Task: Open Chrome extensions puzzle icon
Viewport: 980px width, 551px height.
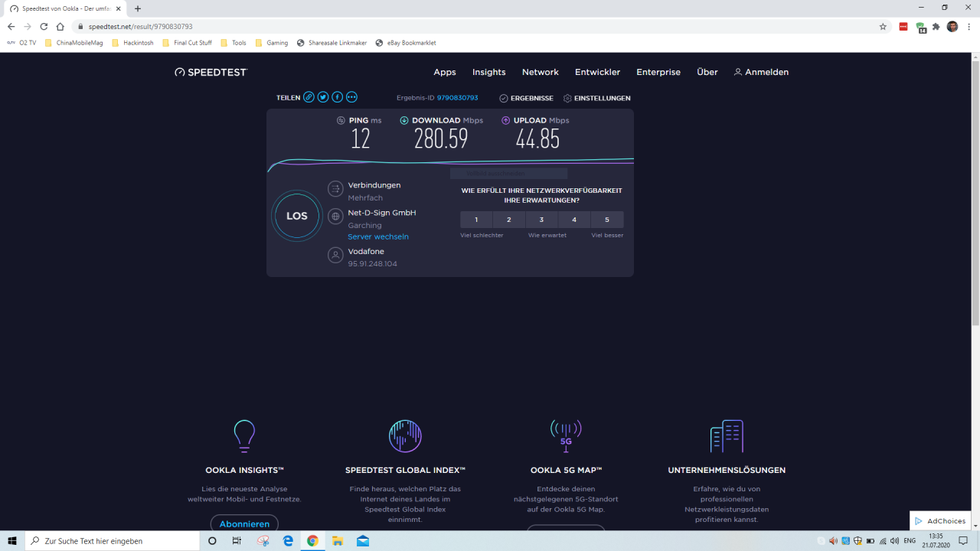Action: (936, 26)
